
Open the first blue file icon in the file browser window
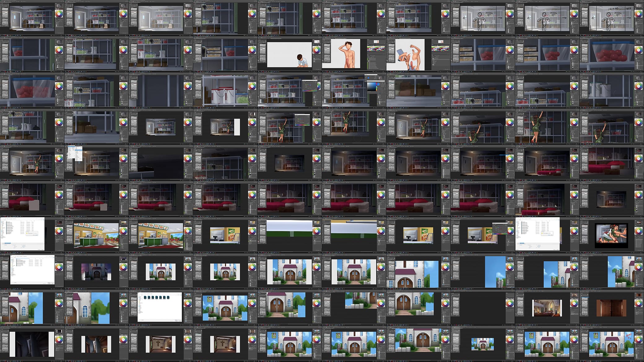[x=146, y=297]
